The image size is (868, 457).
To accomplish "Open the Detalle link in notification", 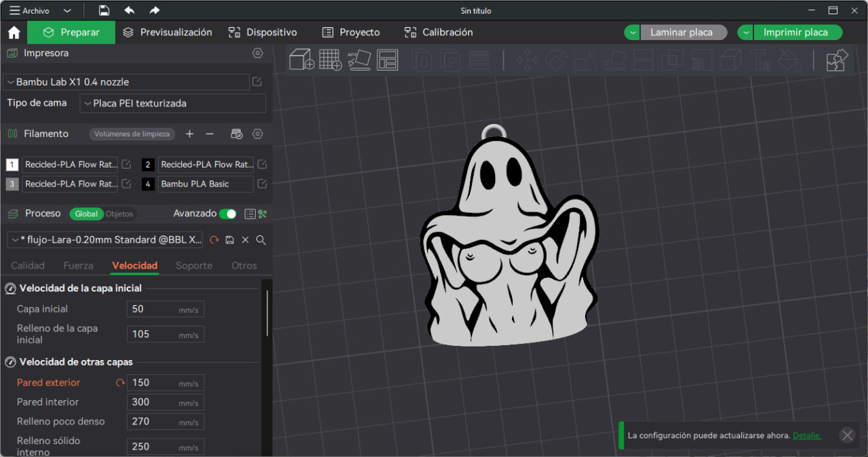I will 807,435.
